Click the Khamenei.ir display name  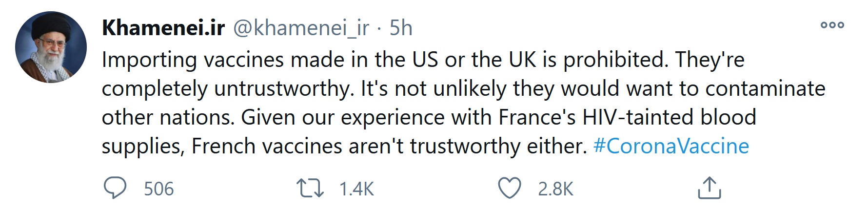coord(163,28)
